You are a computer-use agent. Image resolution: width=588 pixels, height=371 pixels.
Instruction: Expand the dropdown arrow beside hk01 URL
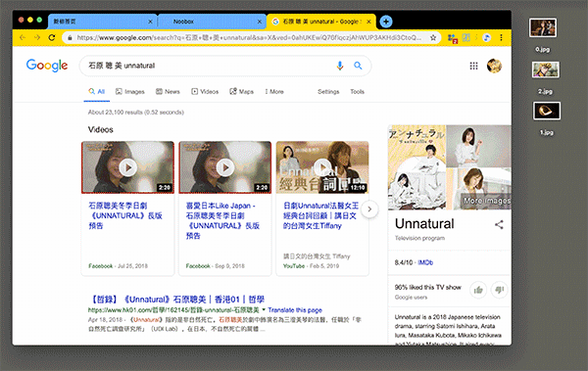[264, 310]
